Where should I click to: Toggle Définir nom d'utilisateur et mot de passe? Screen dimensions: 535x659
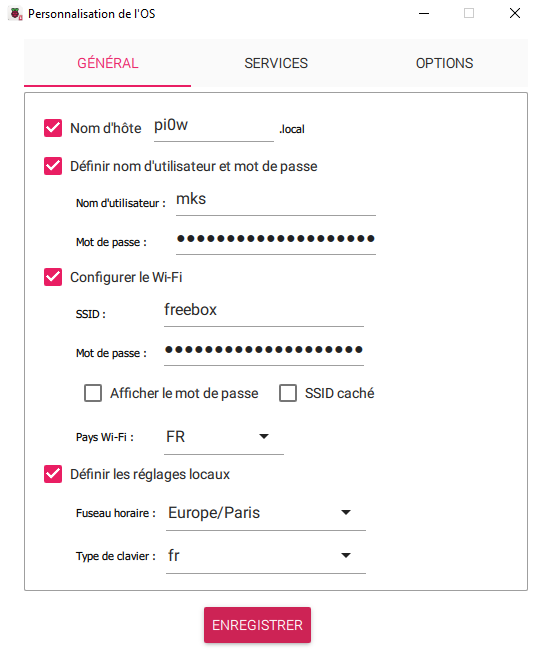click(53, 166)
